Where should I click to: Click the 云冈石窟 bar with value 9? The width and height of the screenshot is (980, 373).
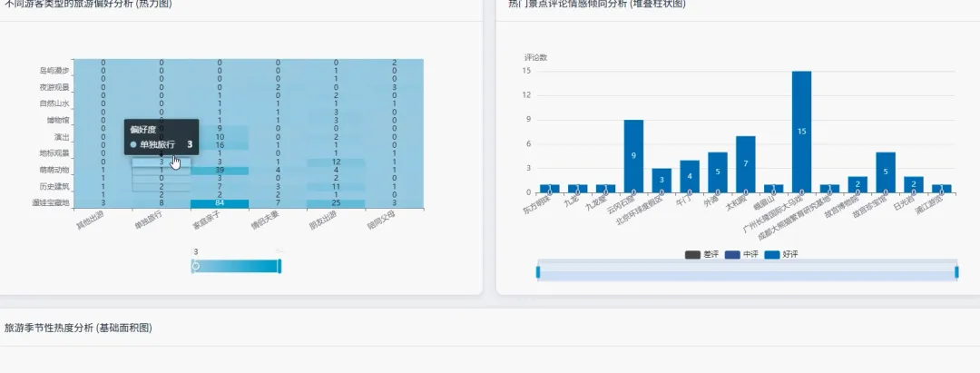(x=633, y=156)
